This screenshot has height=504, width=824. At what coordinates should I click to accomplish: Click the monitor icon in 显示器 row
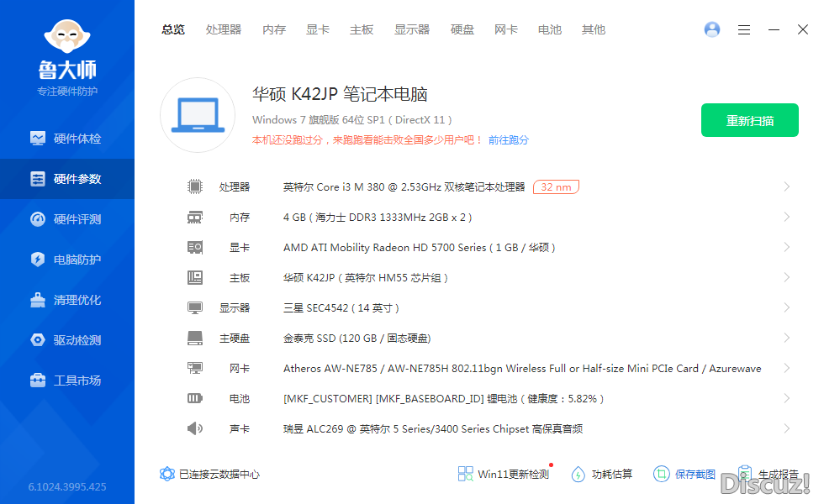(195, 307)
